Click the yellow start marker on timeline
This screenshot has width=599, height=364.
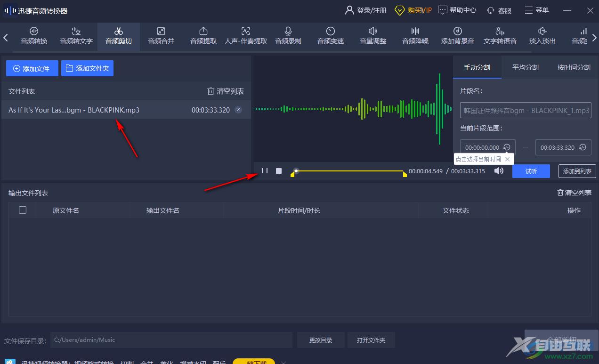[292, 175]
